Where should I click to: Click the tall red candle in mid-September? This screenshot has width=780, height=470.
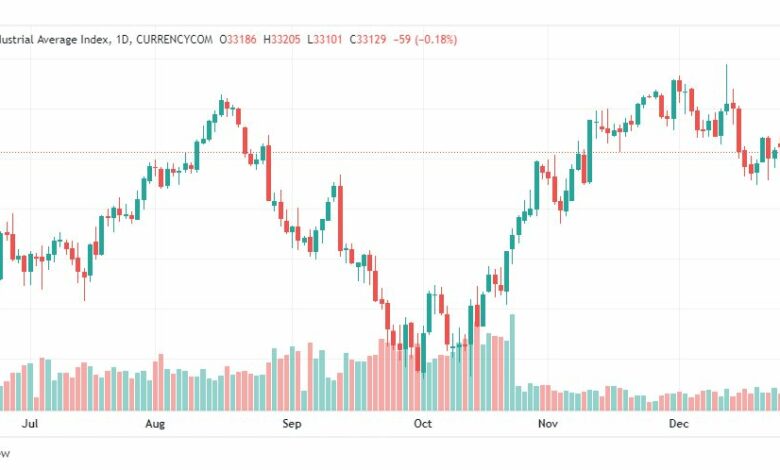pyautogui.click(x=340, y=215)
